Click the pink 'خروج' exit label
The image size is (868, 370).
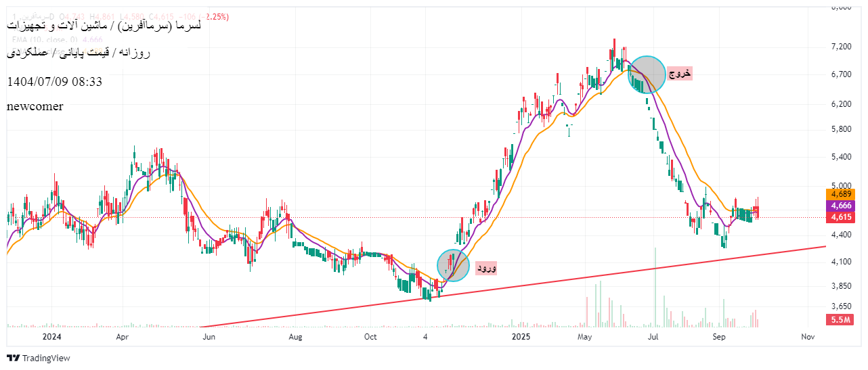click(680, 74)
